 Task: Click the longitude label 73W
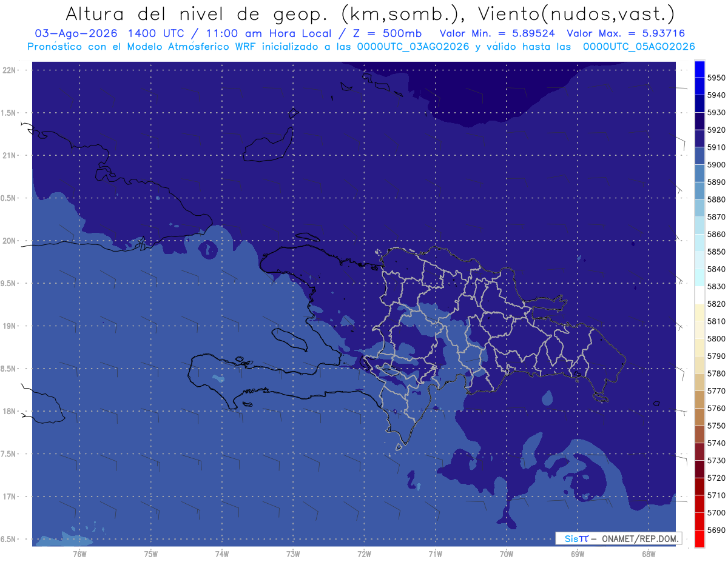(x=293, y=554)
